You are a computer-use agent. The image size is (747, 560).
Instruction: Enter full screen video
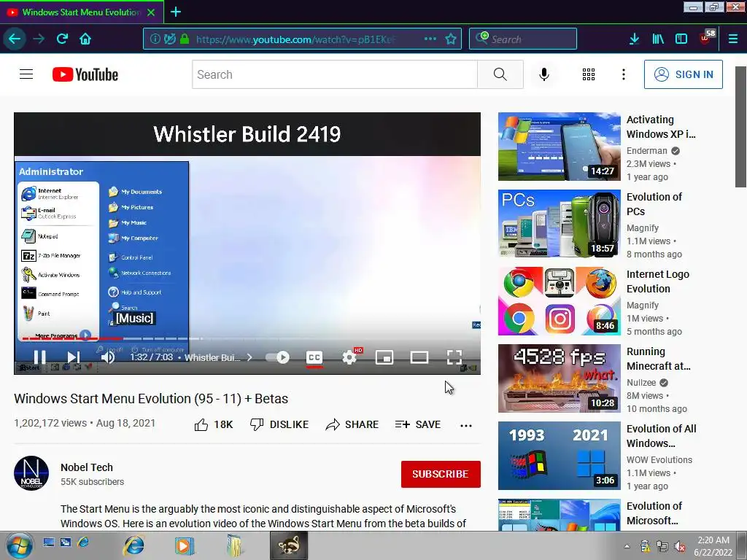coord(454,357)
